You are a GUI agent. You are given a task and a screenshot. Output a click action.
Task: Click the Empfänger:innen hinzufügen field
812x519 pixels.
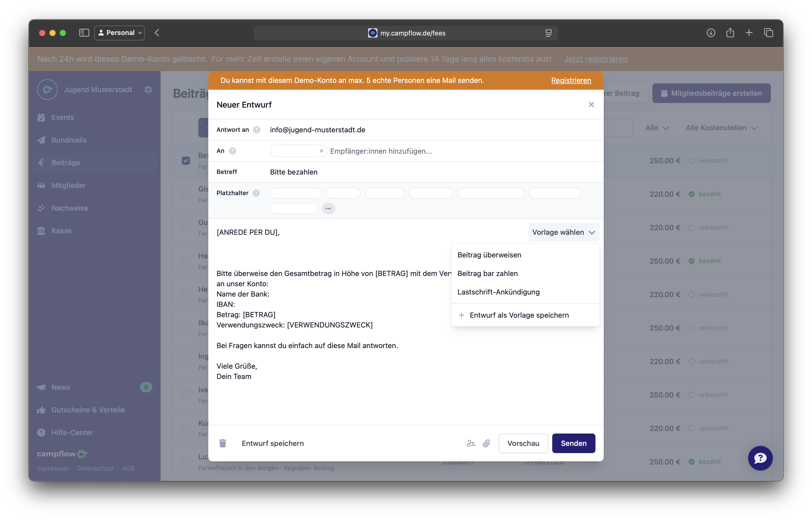pos(381,151)
